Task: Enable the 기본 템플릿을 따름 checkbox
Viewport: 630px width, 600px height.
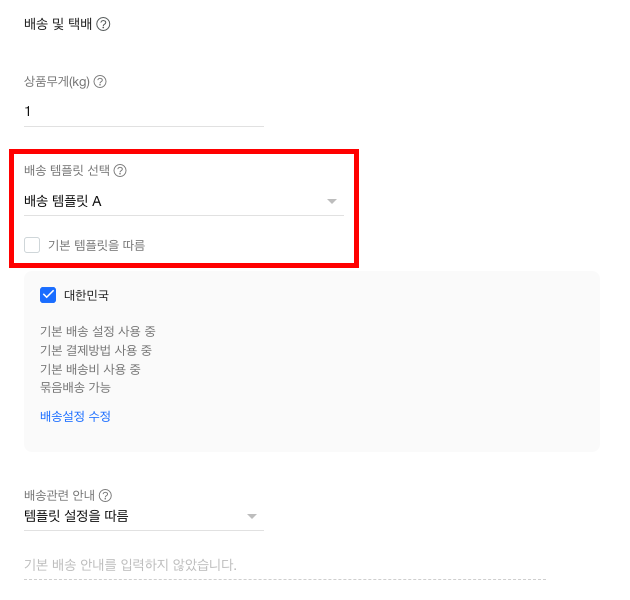Action: click(33, 245)
